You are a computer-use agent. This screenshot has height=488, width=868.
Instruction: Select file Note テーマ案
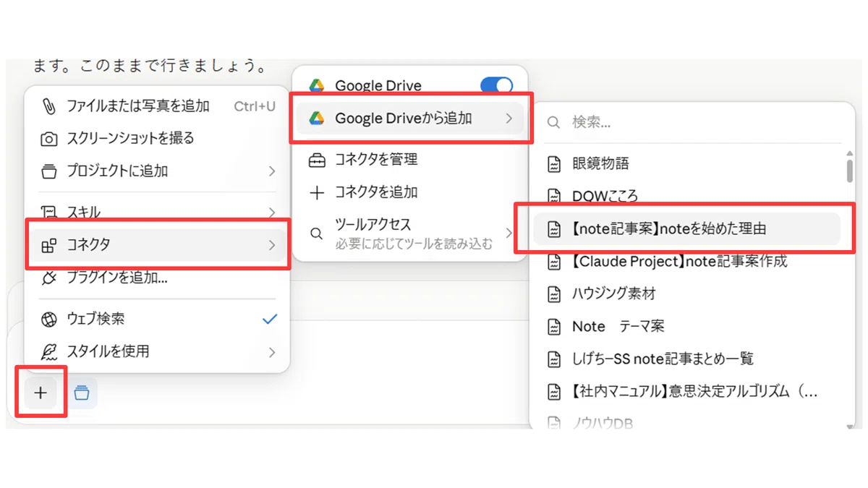(687, 327)
